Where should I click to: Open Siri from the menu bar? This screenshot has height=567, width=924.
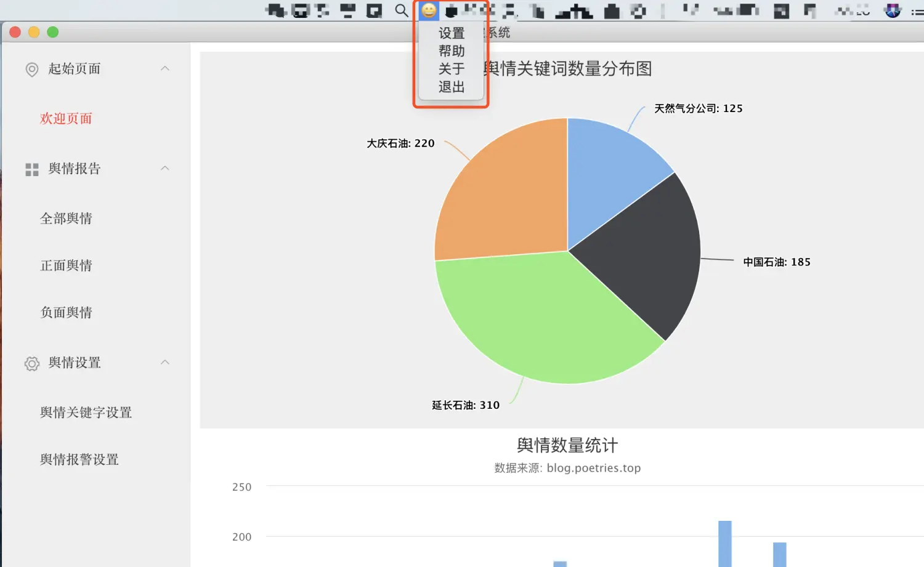click(x=893, y=10)
